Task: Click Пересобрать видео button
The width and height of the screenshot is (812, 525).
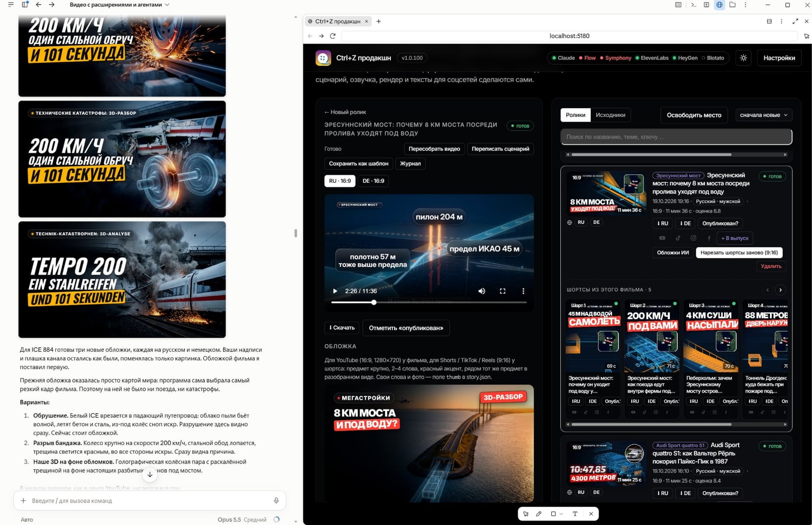Action: pos(434,149)
